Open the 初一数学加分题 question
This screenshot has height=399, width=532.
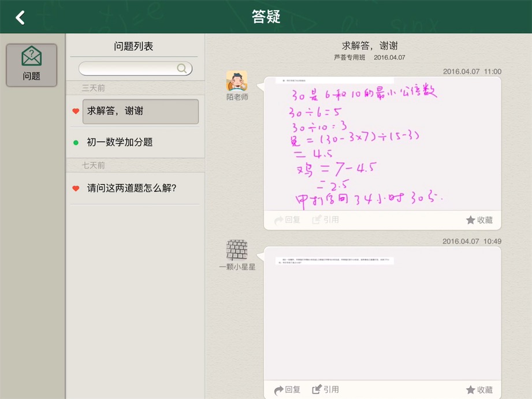pyautogui.click(x=120, y=142)
